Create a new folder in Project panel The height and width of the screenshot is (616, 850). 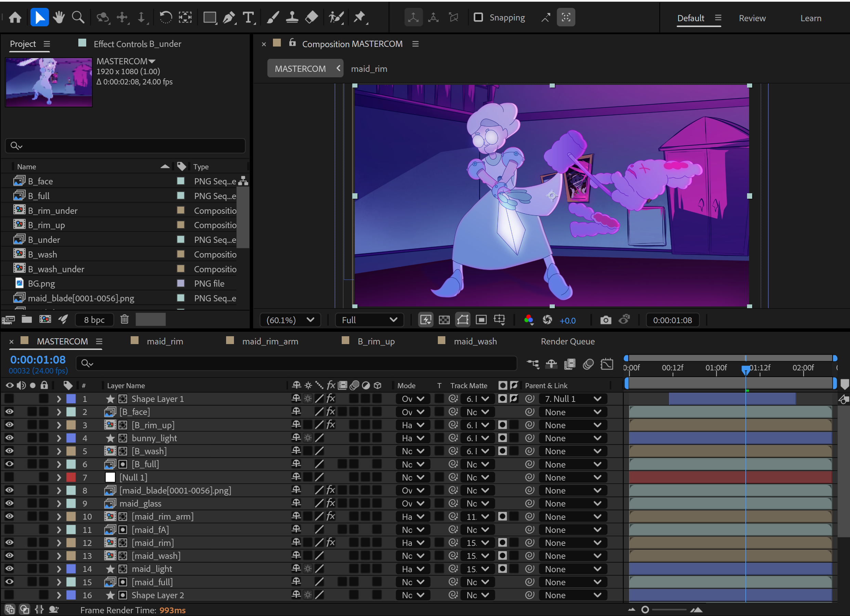click(x=27, y=319)
